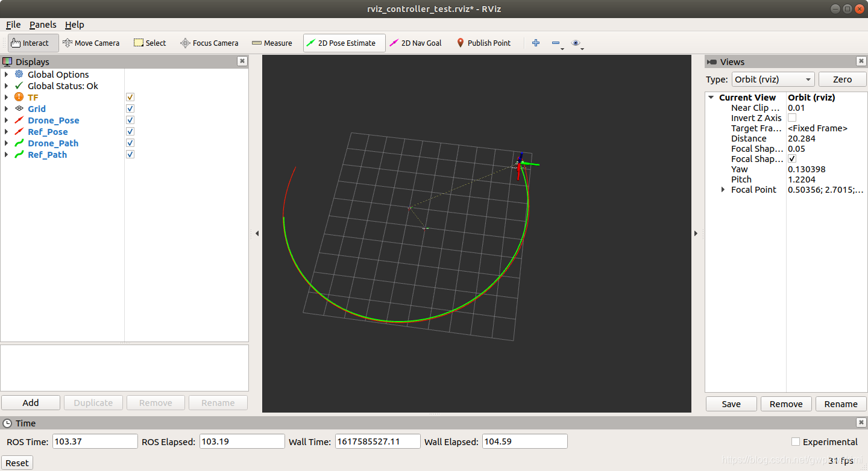Uncheck the Ref_Path display

tap(130, 154)
